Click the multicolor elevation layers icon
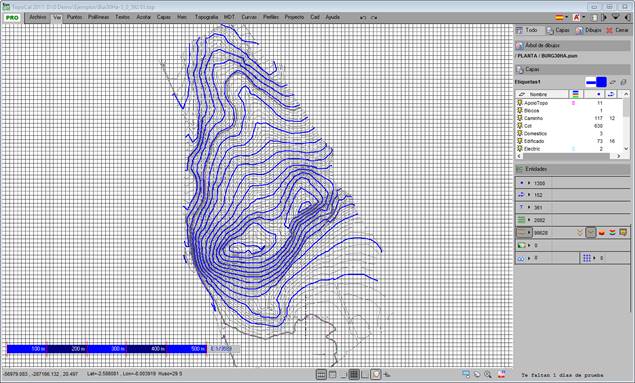This screenshot has width=635, height=383. coord(612,233)
